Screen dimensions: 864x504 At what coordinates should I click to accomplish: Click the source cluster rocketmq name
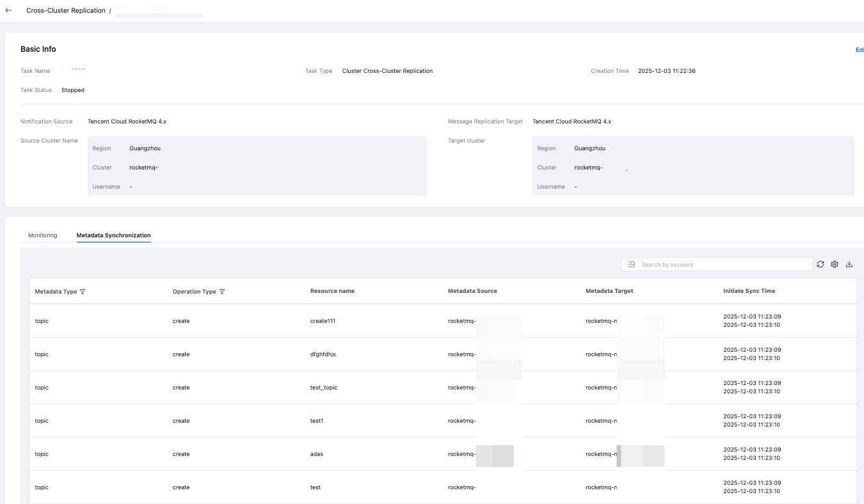pos(143,168)
